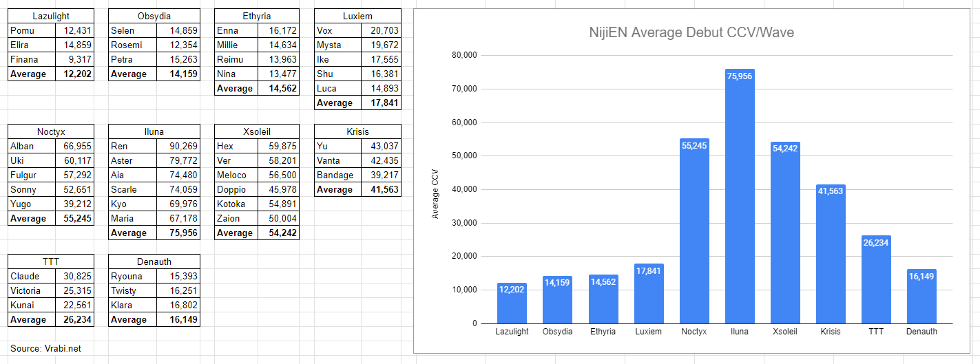Select the Denauth table header cell
980x364 pixels.
154,261
